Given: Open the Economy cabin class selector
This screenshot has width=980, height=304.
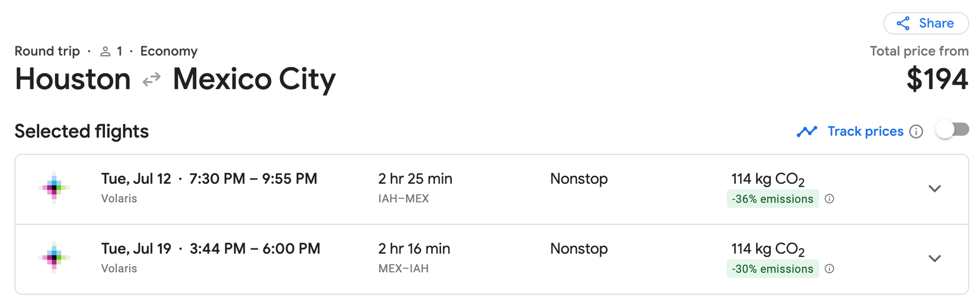Looking at the screenshot, I should 168,51.
